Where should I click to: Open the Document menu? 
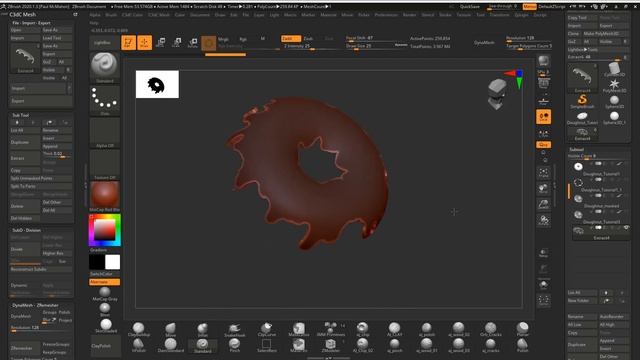(200, 15)
